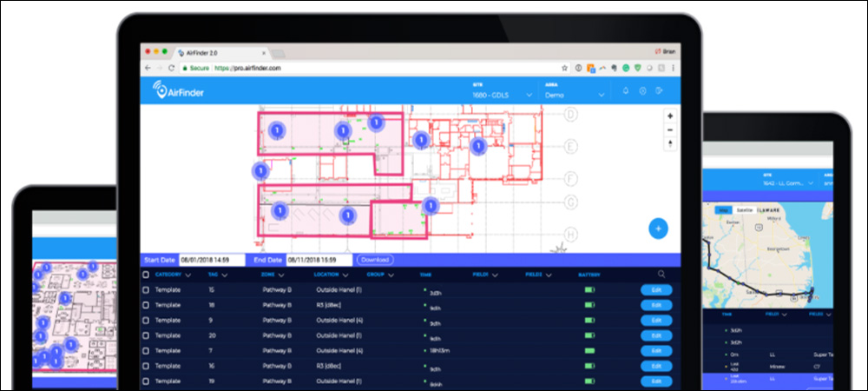
Task: Click map marker below grid label D
Action: coord(478,146)
